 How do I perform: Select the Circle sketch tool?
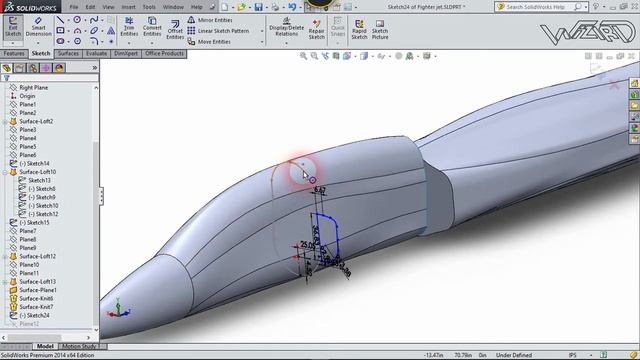(x=77, y=20)
